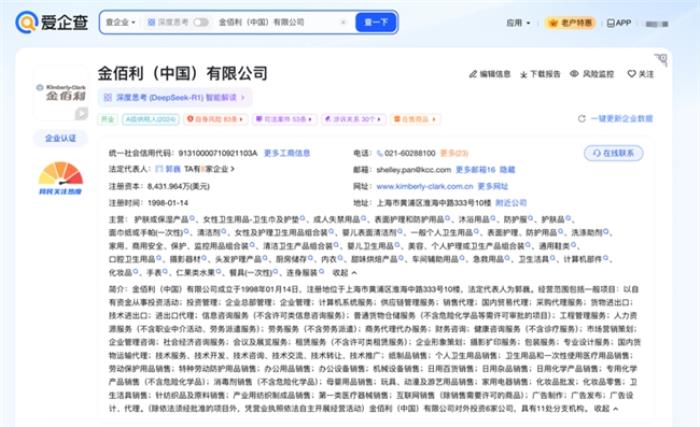The height and width of the screenshot is (427, 700).
Task: Click the 关注 heart icon
Action: pyautogui.click(x=631, y=74)
